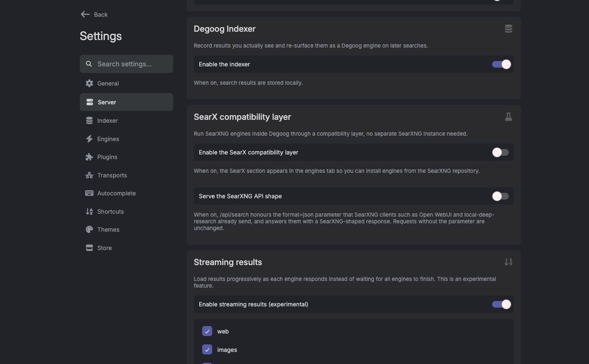The image size is (589, 364).
Task: Toggle Serve the SearXNG API shape
Action: pos(500,196)
